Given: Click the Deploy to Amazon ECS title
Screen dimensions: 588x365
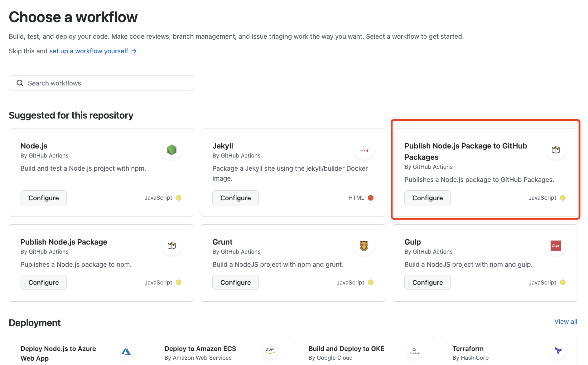Looking at the screenshot, I should pyautogui.click(x=200, y=349).
